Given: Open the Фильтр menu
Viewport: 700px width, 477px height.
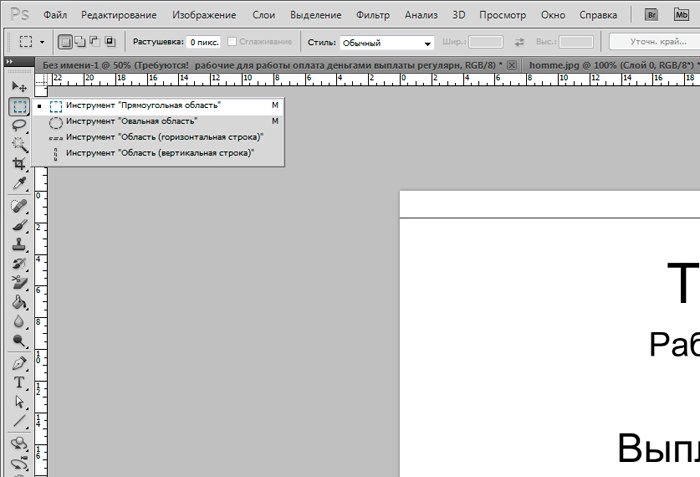Looking at the screenshot, I should tap(372, 16).
